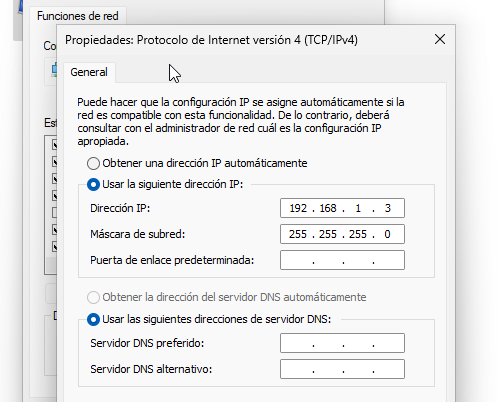Image resolution: width=498 pixels, height=402 pixels.
Task: Toggle the first partially hidden component checkbox
Action: tap(54, 144)
